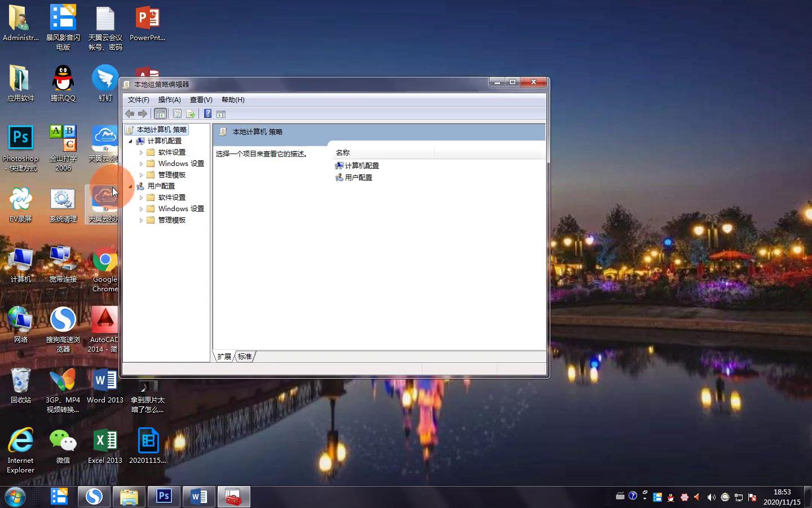
Task: Open Photoshop from the taskbar
Action: (164, 497)
